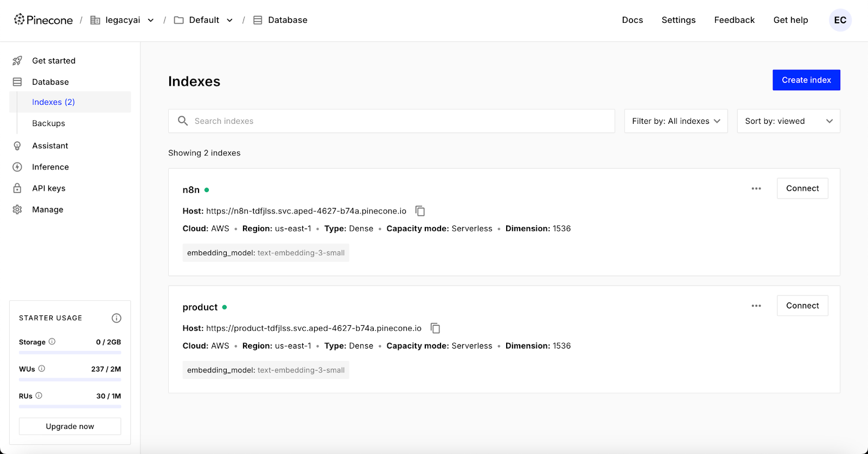Screen dimensions: 868x454
Task: Click the 0 / 2GB storage value
Action: click(x=108, y=342)
